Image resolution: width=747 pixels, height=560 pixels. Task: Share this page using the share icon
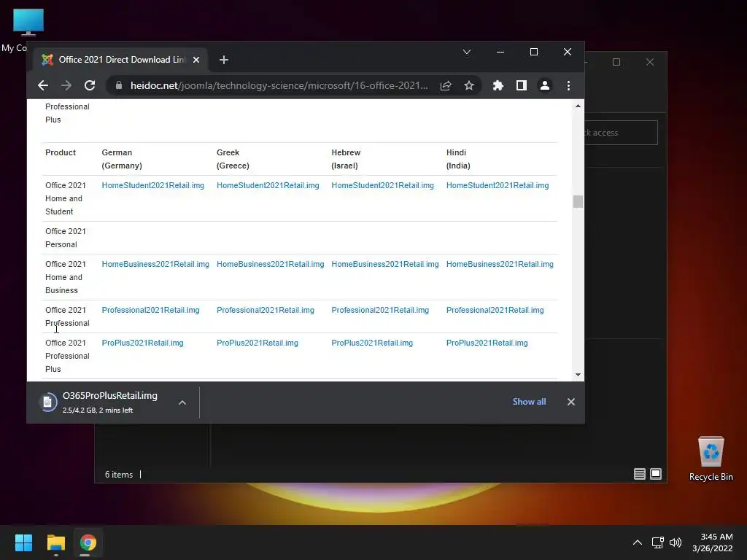click(446, 86)
